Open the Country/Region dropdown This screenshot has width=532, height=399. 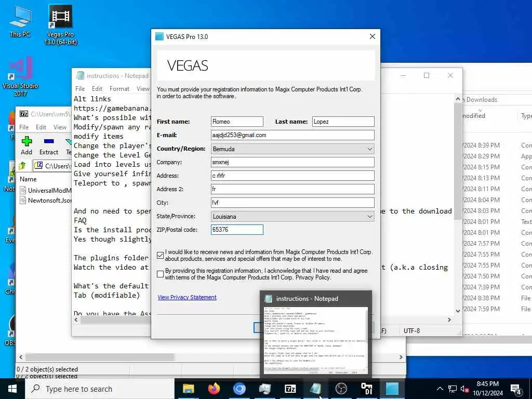(x=292, y=149)
